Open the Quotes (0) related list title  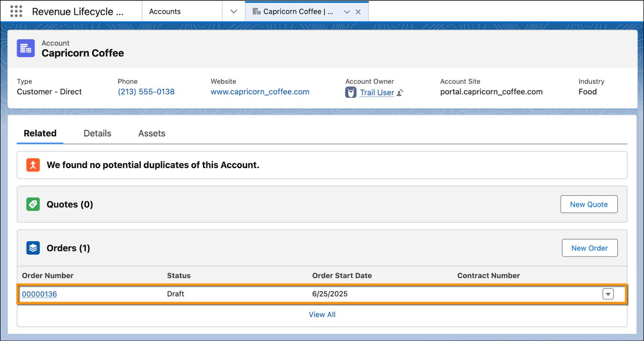[70, 204]
